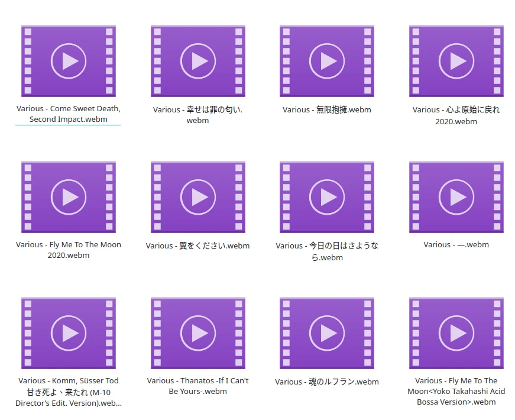This screenshot has height=420, width=515.
Task: Click the 'Thanatos -If I Can't Be Yours-.webm' filename label
Action: point(197,386)
